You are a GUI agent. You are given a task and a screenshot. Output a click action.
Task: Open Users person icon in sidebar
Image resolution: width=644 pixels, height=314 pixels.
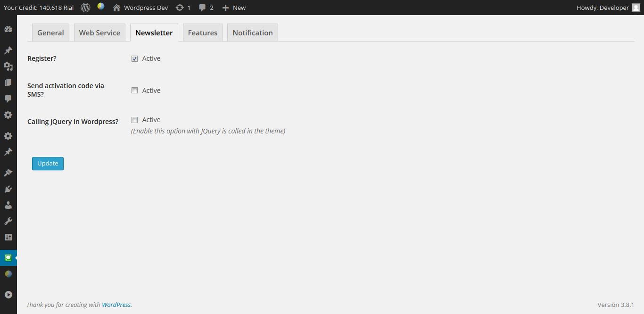point(8,205)
